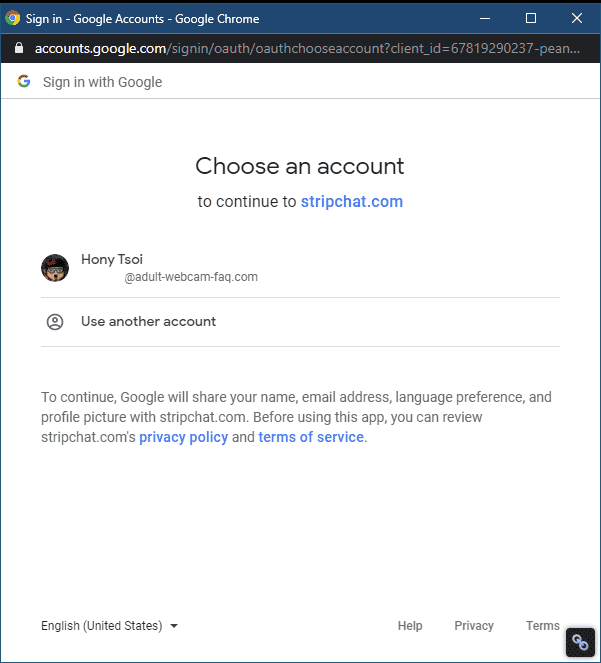
Task: Minimize the sign-in window
Action: click(485, 18)
